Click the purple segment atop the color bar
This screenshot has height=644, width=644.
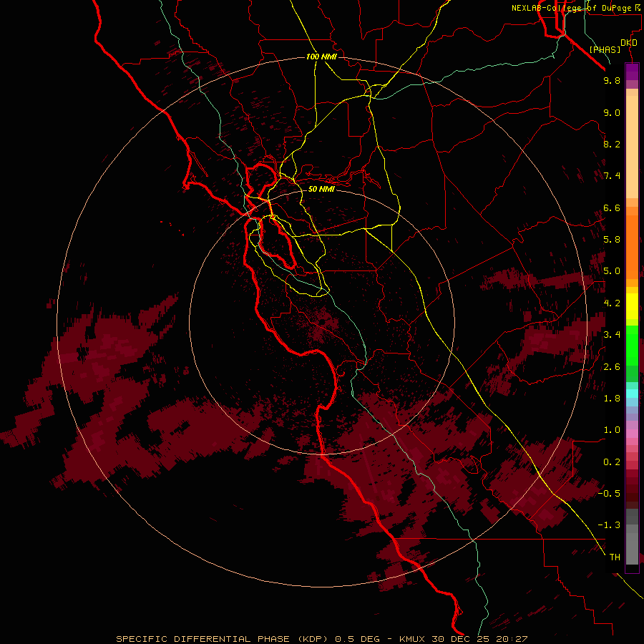tap(632, 72)
